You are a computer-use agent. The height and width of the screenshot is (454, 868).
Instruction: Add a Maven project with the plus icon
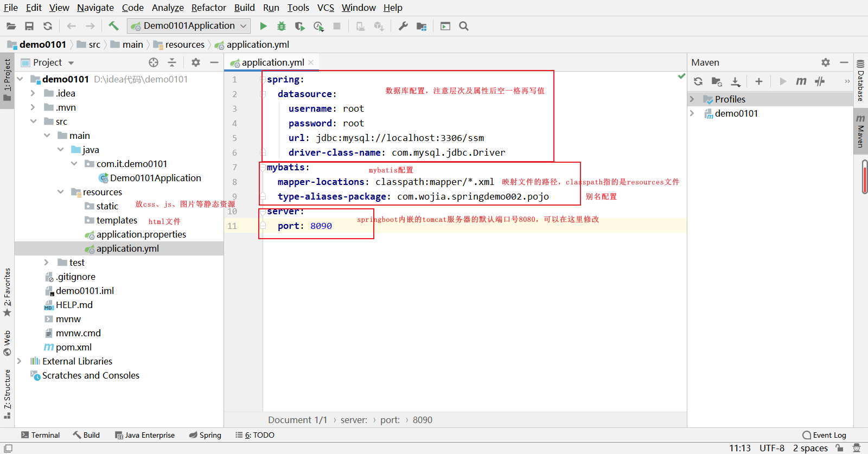[x=759, y=81]
